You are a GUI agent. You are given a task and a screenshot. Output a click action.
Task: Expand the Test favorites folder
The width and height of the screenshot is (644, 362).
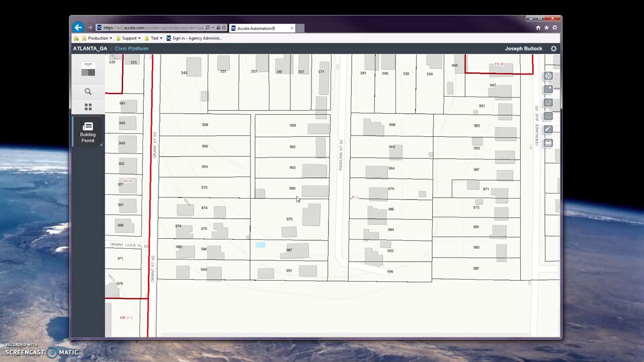153,38
